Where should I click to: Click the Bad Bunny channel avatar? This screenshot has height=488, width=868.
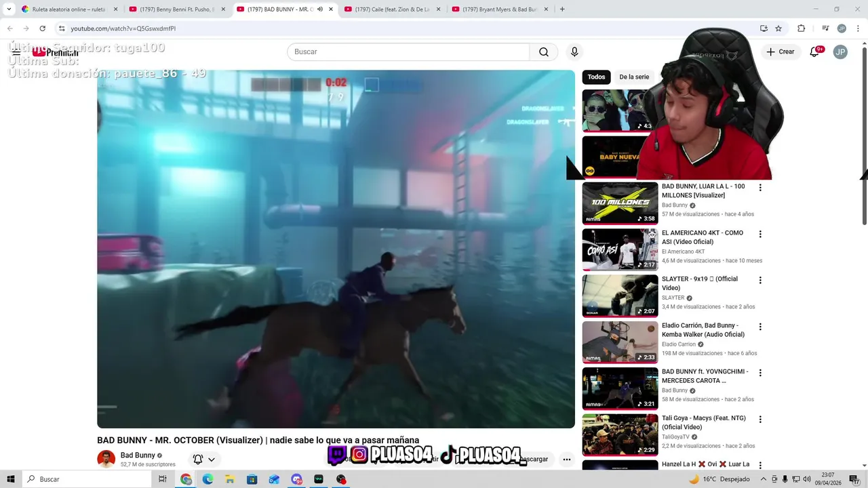tap(106, 459)
